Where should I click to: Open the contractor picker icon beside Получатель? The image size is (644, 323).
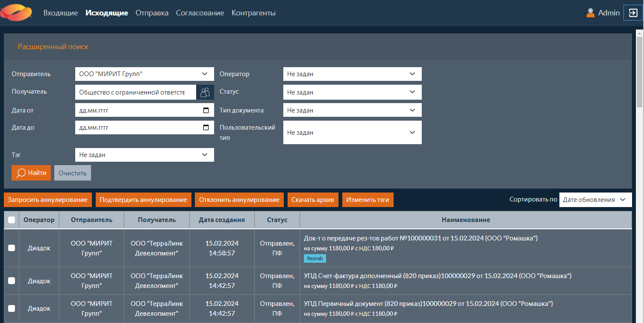pos(205,92)
